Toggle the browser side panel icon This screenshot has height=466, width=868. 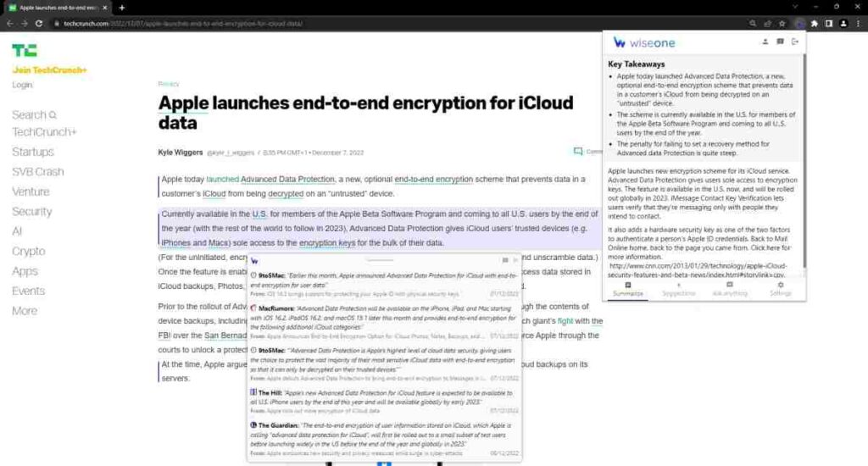(829, 23)
